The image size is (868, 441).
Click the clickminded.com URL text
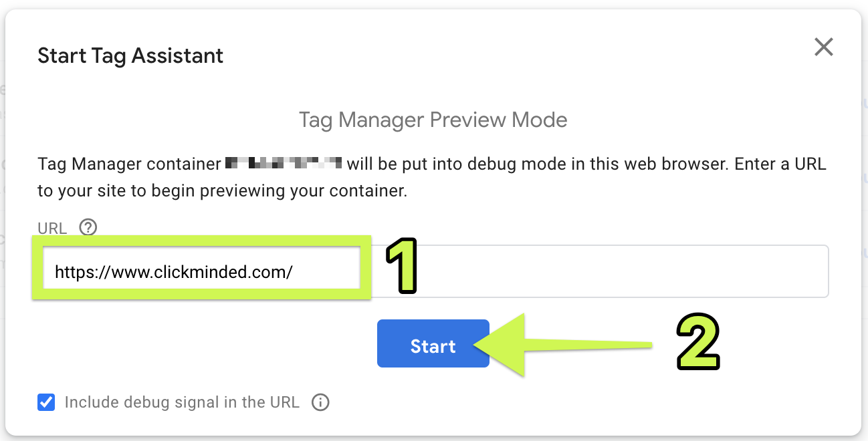click(x=174, y=272)
